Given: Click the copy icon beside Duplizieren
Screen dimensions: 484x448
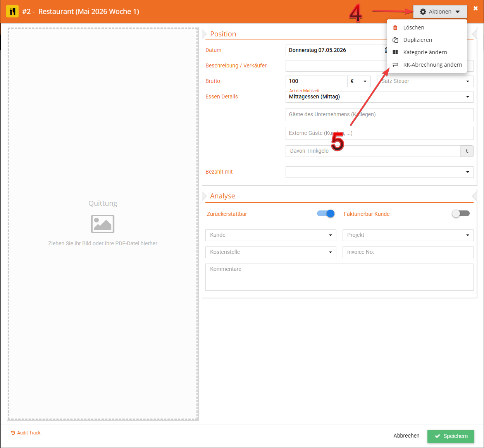Looking at the screenshot, I should coord(395,40).
